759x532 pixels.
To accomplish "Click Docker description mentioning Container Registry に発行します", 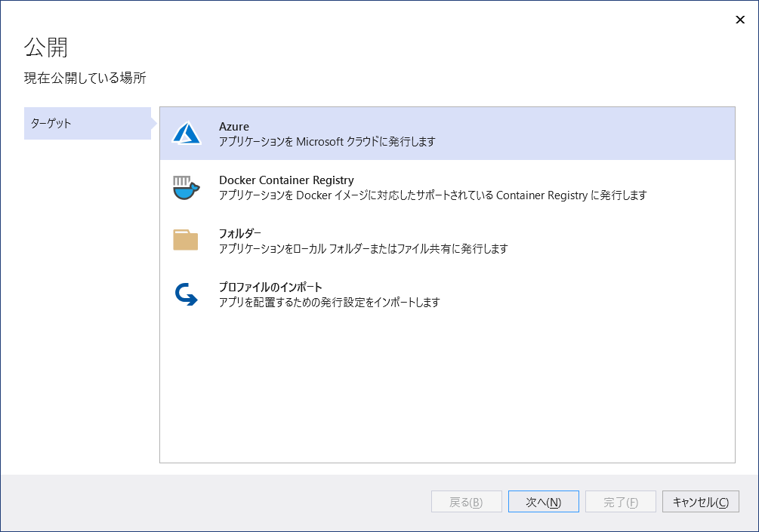I will 433,195.
